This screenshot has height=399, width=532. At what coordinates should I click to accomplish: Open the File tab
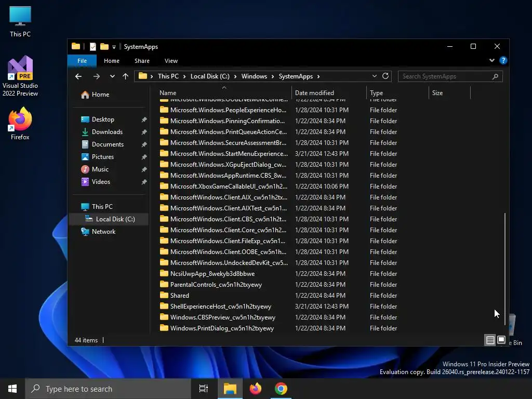click(x=82, y=61)
